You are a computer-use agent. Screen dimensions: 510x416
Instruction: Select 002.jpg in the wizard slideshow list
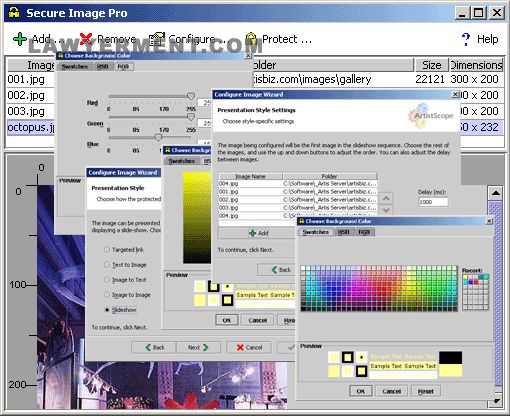click(x=298, y=200)
